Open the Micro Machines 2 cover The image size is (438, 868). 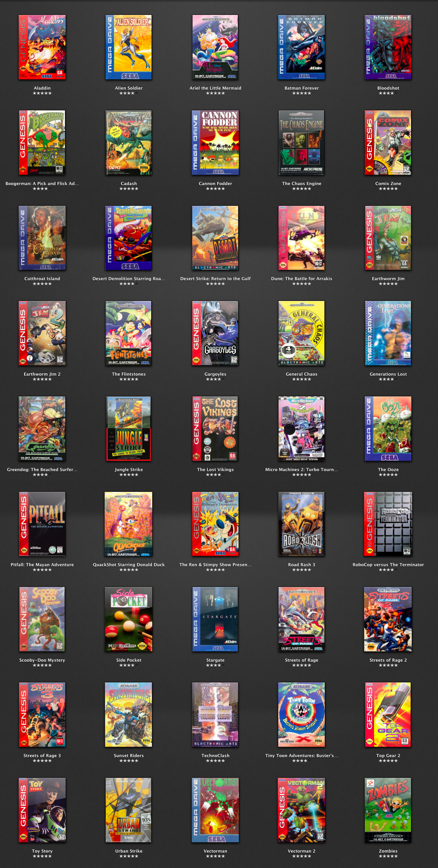(301, 429)
